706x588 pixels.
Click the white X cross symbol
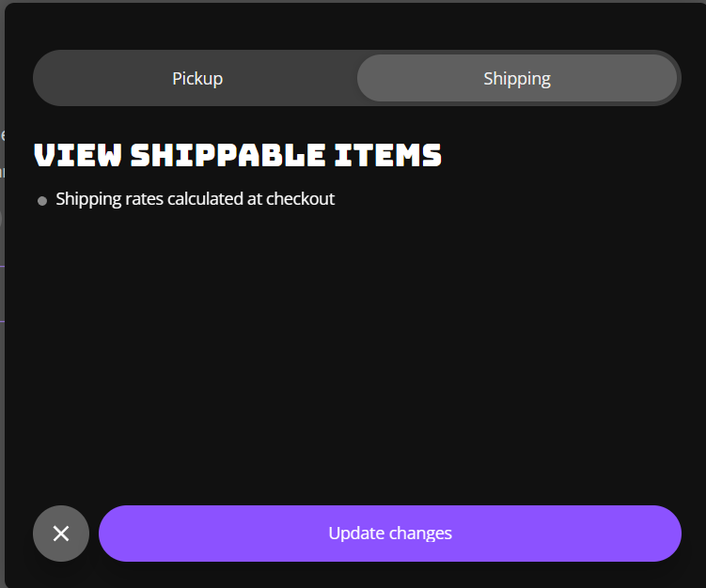[x=61, y=534]
